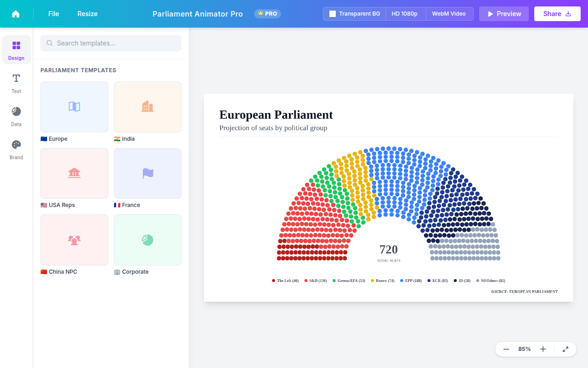Choose the USA Reps template

tap(74, 173)
